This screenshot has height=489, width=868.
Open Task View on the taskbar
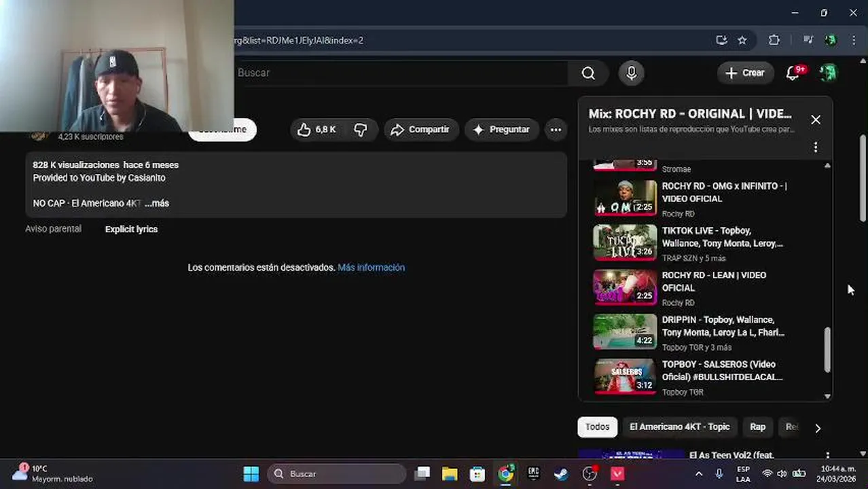coord(422,473)
